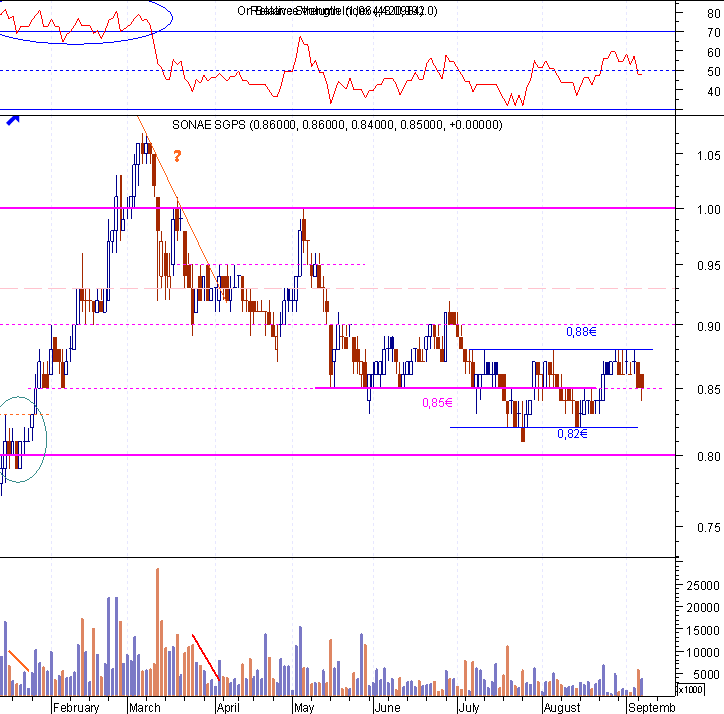Click the 15000 volume axis value

(703, 630)
